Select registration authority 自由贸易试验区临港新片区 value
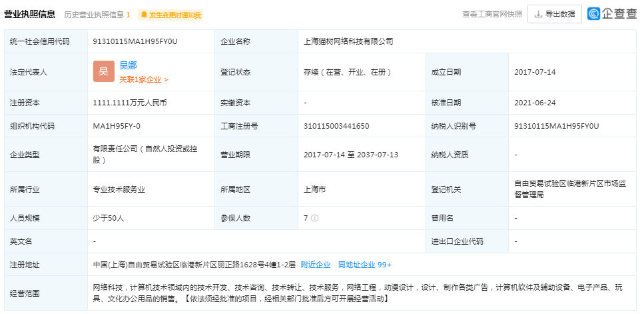Screen dimensions: 644x314 [570, 189]
